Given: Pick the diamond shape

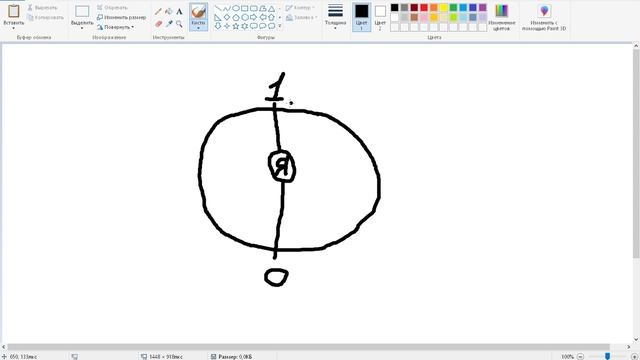Looking at the screenshot, I should pyautogui.click(x=227, y=17).
